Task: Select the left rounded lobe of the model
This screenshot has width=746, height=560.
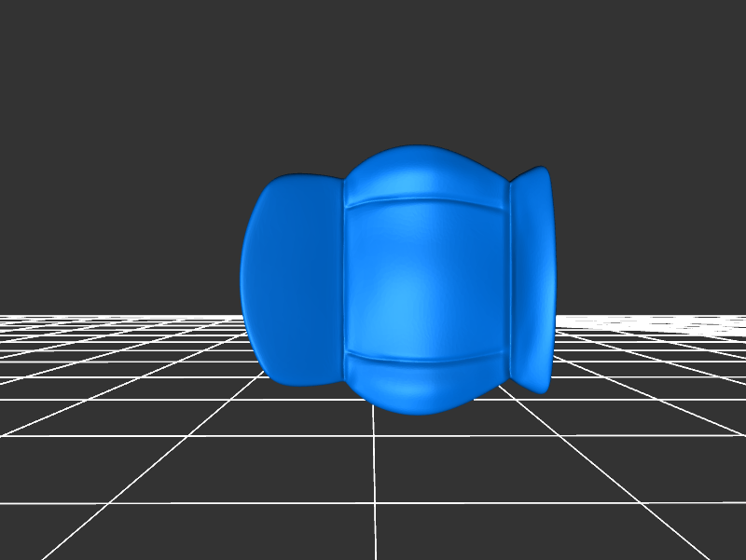Action: click(x=291, y=280)
